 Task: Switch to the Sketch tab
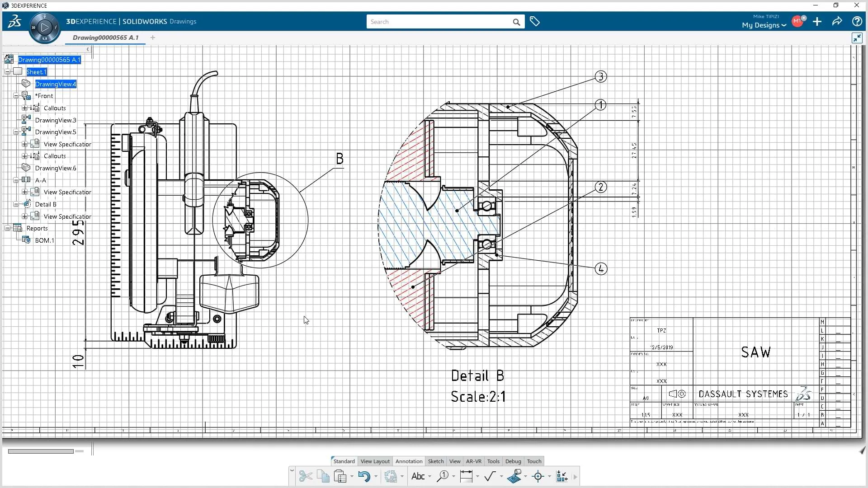click(x=435, y=461)
